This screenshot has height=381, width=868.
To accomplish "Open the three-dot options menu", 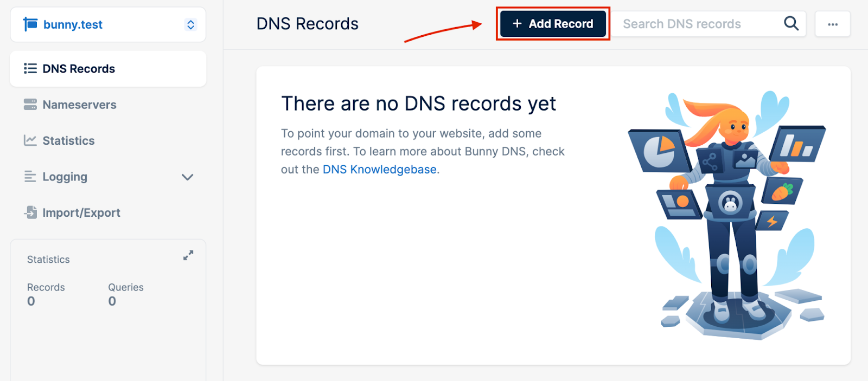I will pyautogui.click(x=833, y=23).
